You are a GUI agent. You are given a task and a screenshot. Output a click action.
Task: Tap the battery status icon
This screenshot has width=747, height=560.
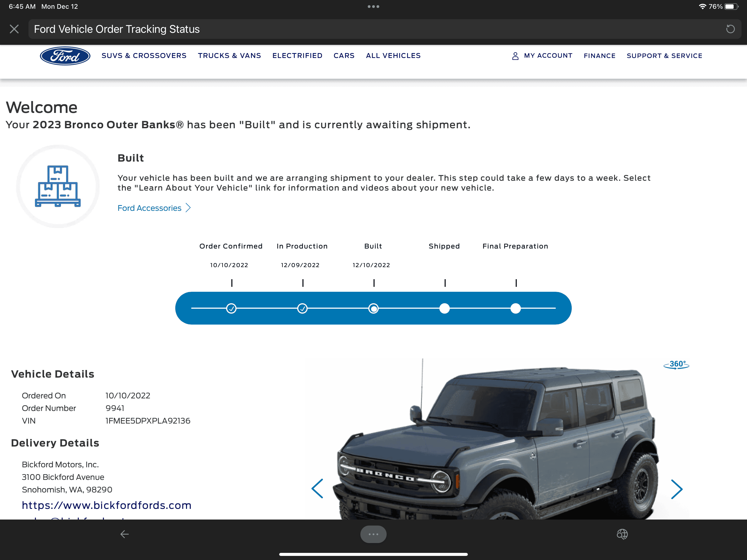[731, 6]
